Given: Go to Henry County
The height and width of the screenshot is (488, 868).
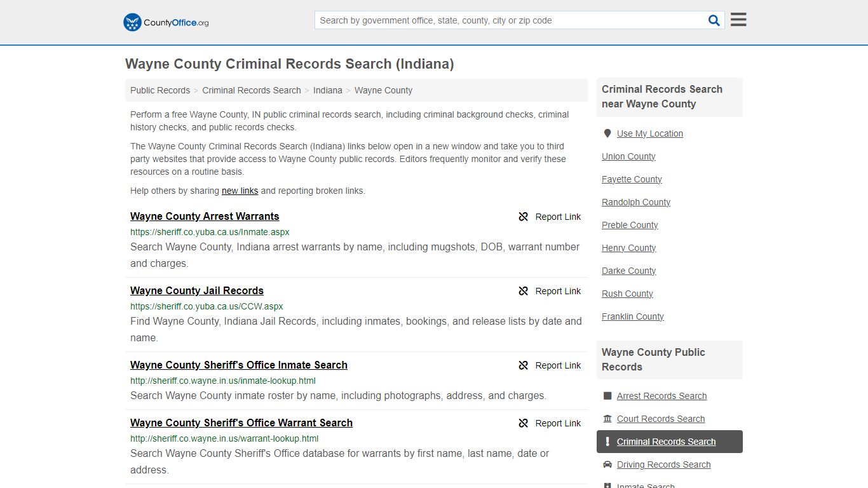Looking at the screenshot, I should click(629, 248).
